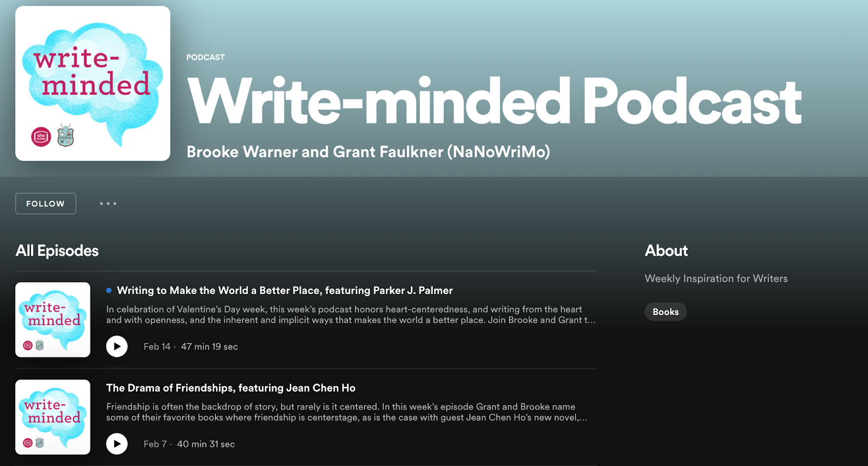868x466 pixels.
Task: Click the She Writes red logo on cover
Action: click(x=41, y=137)
